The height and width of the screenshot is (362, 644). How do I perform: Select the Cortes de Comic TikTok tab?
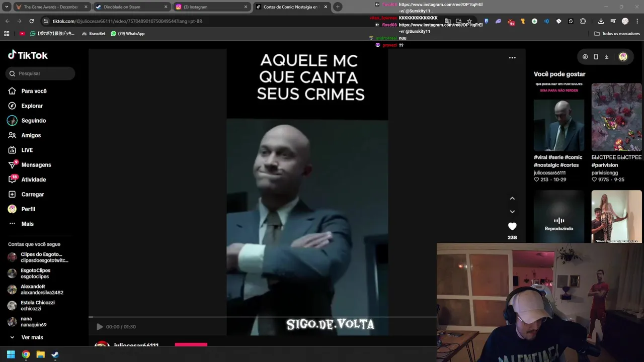291,7
